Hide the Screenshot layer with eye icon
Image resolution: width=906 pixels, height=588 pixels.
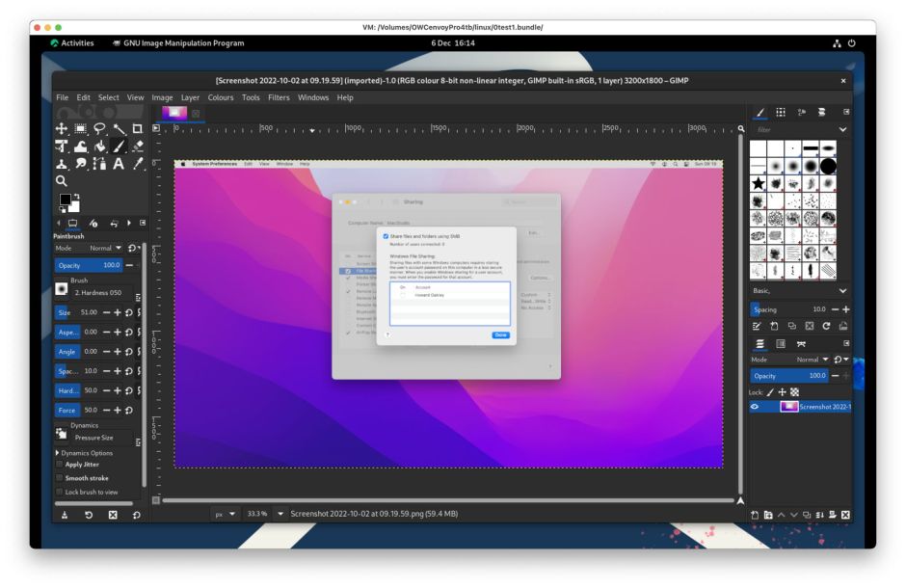point(756,407)
